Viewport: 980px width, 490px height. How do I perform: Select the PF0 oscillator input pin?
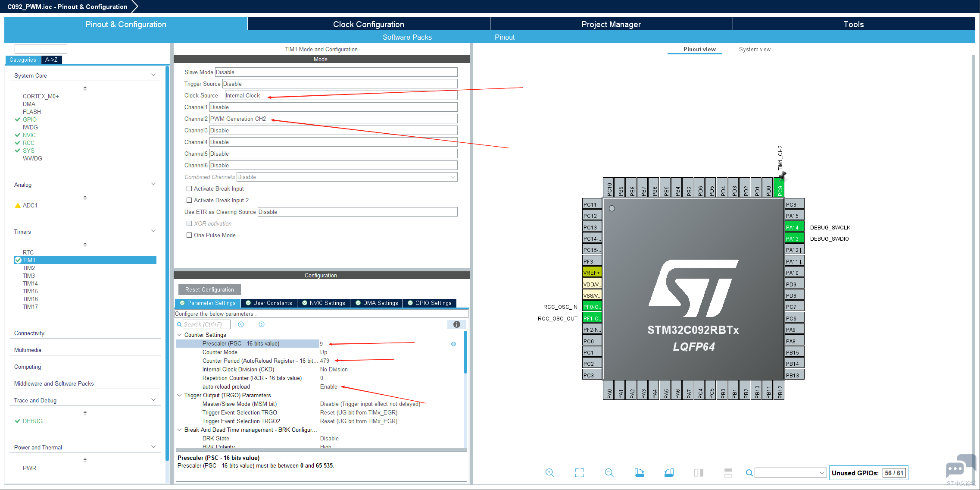pyautogui.click(x=592, y=307)
